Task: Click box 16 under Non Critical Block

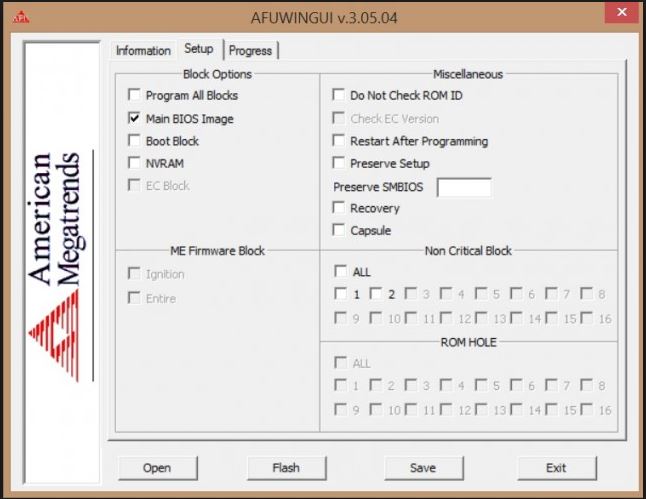Action: coord(586,318)
